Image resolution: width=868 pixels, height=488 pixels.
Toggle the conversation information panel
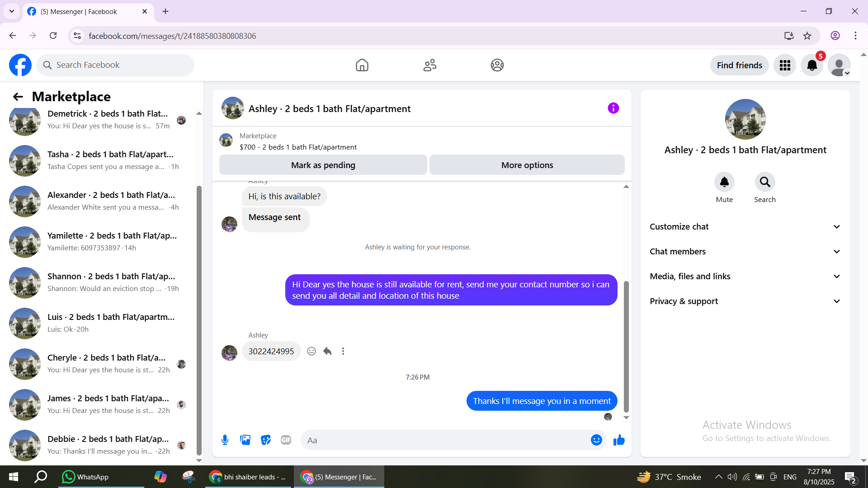613,108
